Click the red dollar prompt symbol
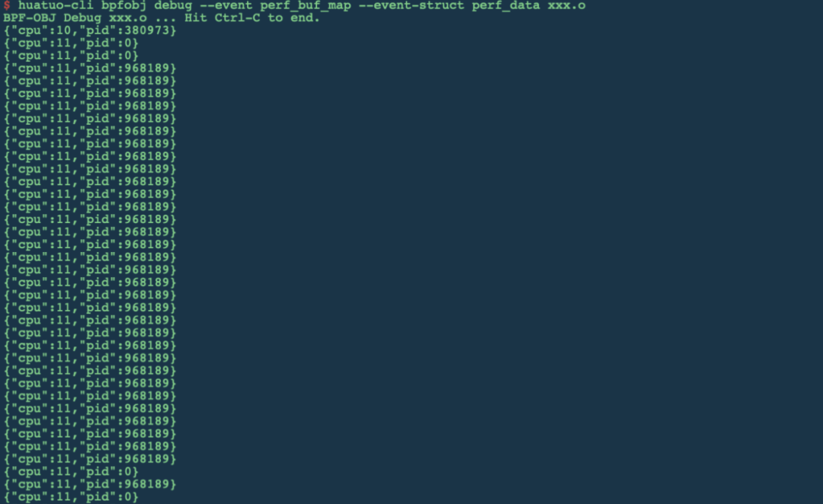 pos(7,5)
